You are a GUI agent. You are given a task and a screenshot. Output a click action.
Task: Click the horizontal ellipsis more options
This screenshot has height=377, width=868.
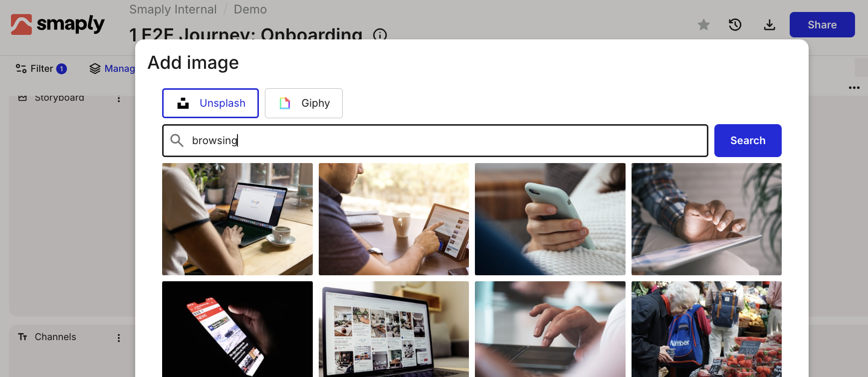point(854,88)
